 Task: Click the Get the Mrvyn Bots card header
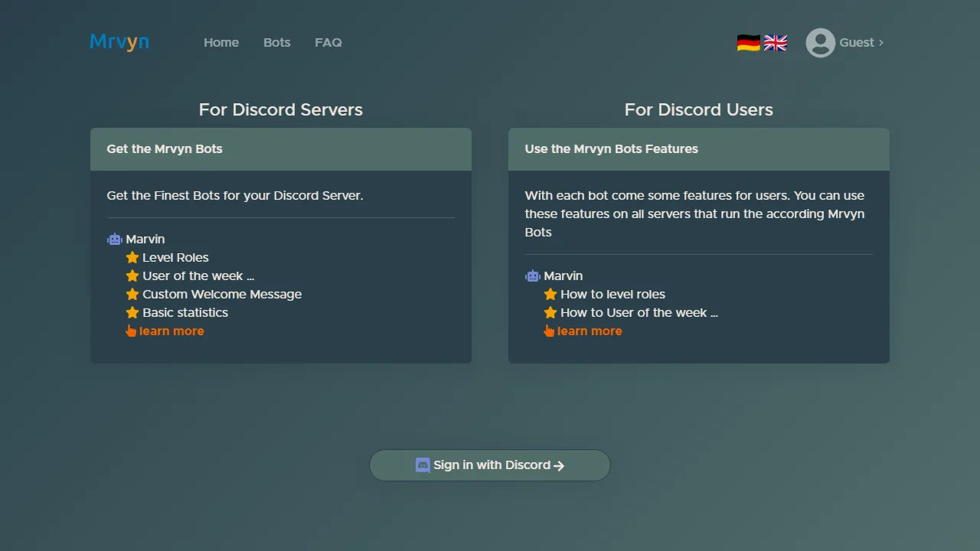[165, 148]
